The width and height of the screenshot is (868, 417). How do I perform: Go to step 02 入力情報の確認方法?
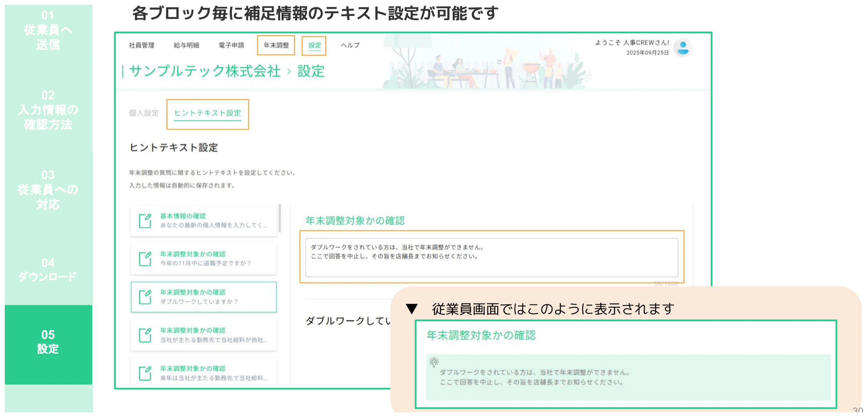pos(48,110)
